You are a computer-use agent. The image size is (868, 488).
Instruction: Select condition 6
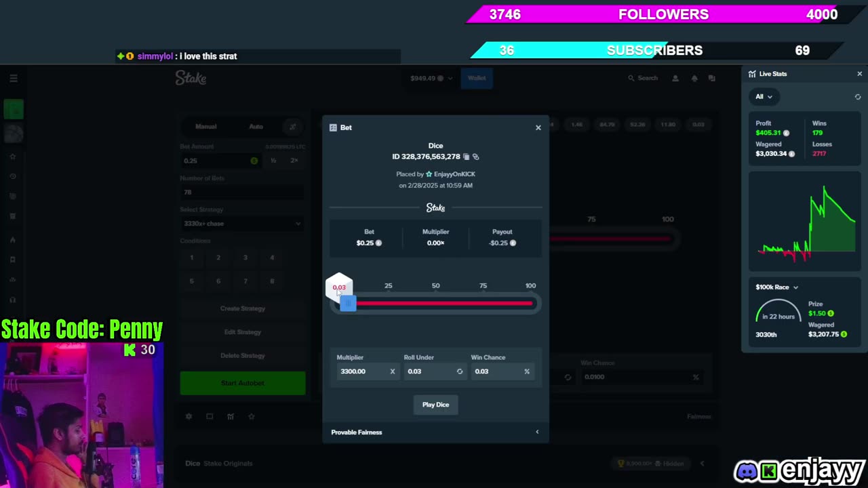click(x=218, y=281)
